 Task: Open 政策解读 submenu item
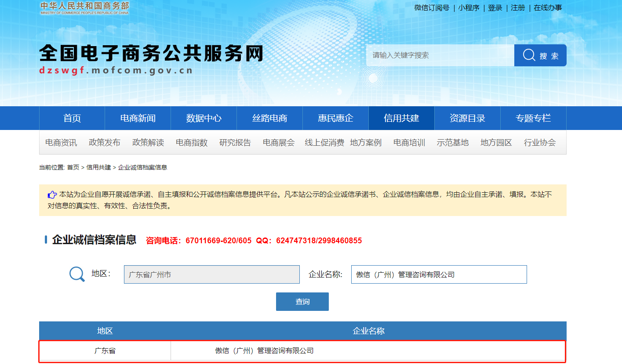point(148,143)
